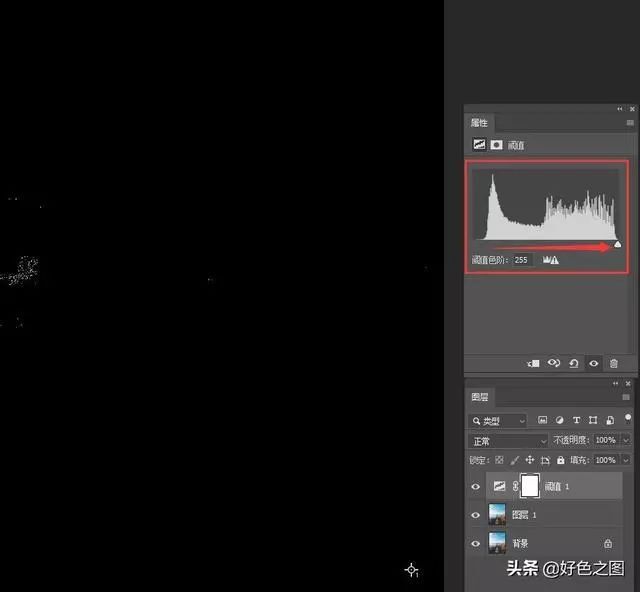Click the clip to layer icon in Properties
Screen dimensions: 640x592
pos(534,363)
